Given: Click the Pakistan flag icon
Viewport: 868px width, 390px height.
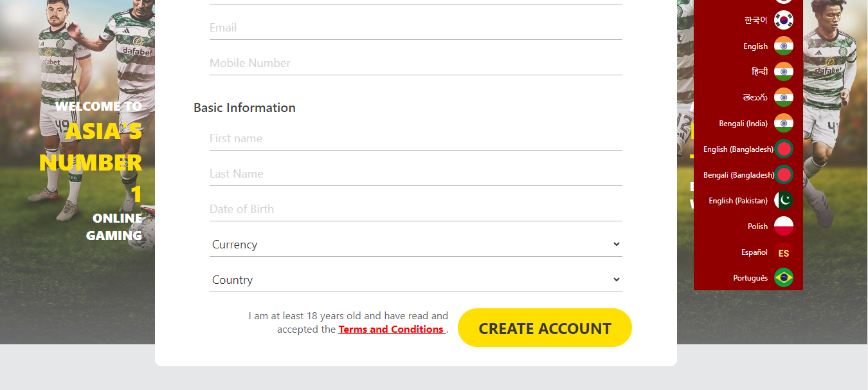Looking at the screenshot, I should click(x=783, y=200).
